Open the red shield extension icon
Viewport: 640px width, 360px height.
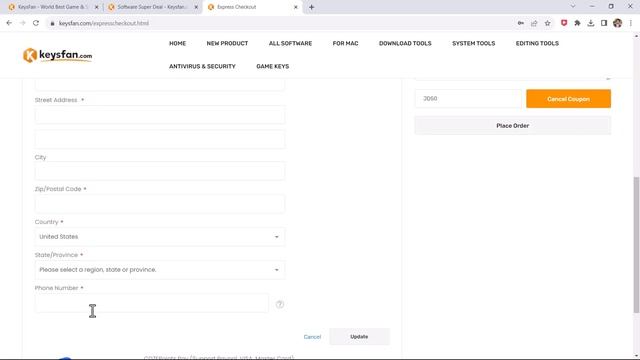(564, 23)
